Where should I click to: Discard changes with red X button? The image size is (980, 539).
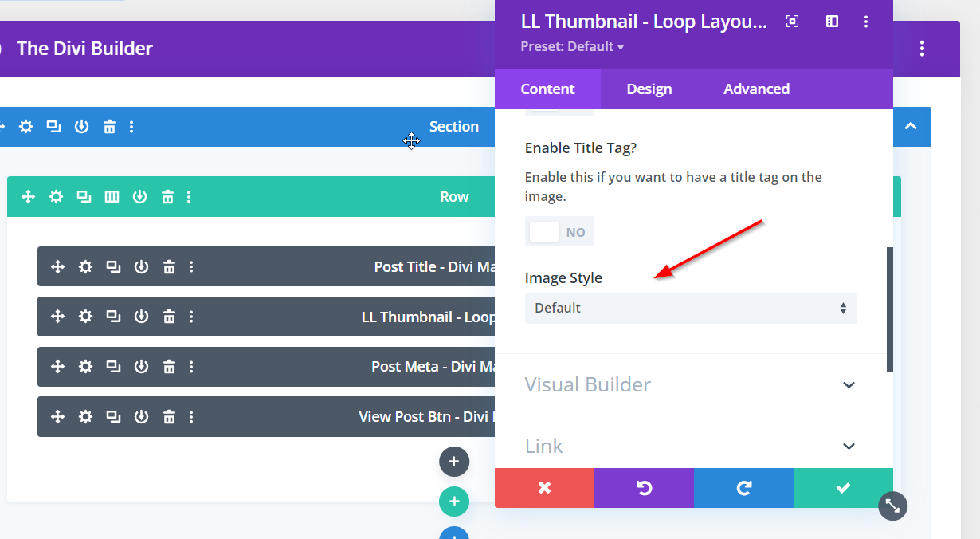tap(544, 488)
